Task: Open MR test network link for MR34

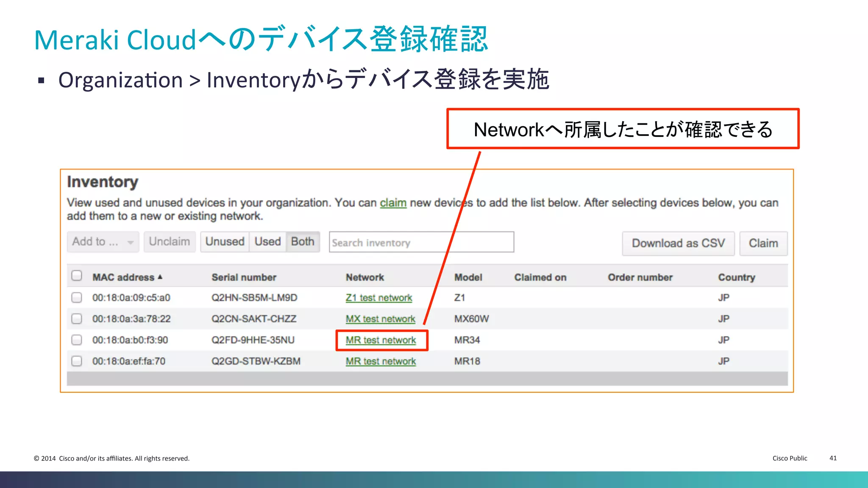Action: click(381, 340)
